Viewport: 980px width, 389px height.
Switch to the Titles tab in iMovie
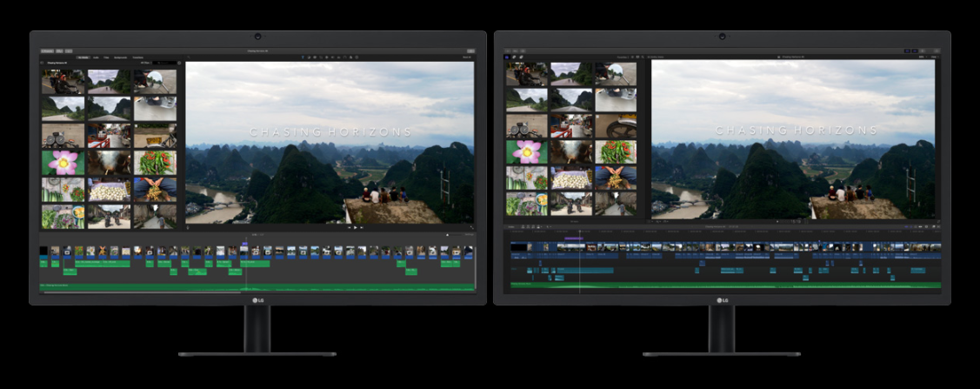point(105,57)
